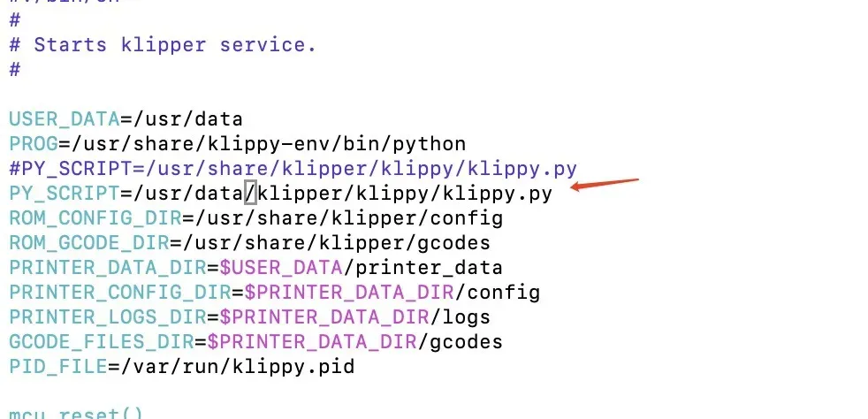This screenshot has height=419, width=868.
Task: Click the /var/run/klippy.pid path
Action: tap(238, 367)
